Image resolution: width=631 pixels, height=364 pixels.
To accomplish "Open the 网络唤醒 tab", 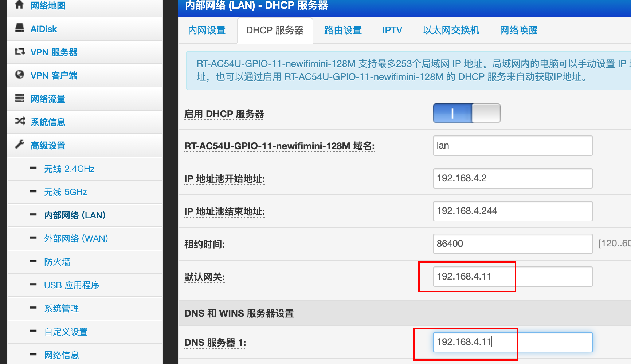I will [519, 30].
